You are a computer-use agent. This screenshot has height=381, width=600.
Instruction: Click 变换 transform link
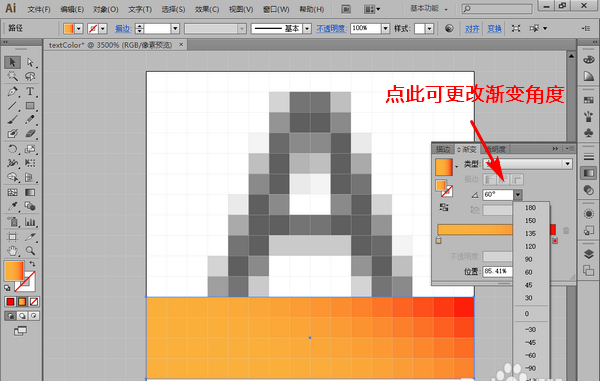click(x=494, y=28)
